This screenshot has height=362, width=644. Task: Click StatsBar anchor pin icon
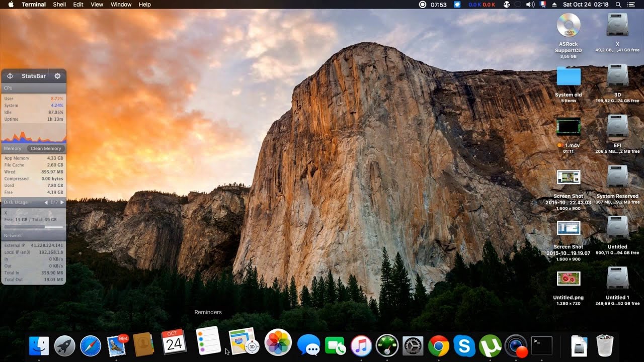pos(10,76)
